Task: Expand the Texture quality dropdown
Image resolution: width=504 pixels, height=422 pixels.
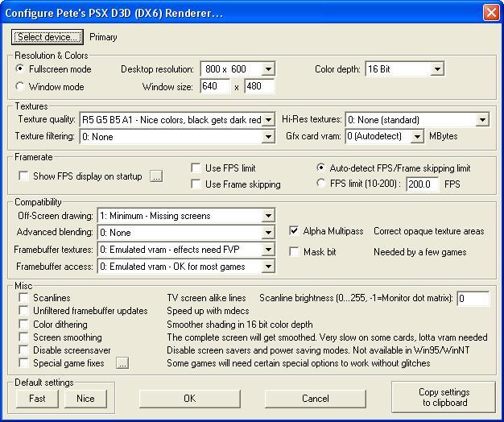Action: pyautogui.click(x=177, y=120)
